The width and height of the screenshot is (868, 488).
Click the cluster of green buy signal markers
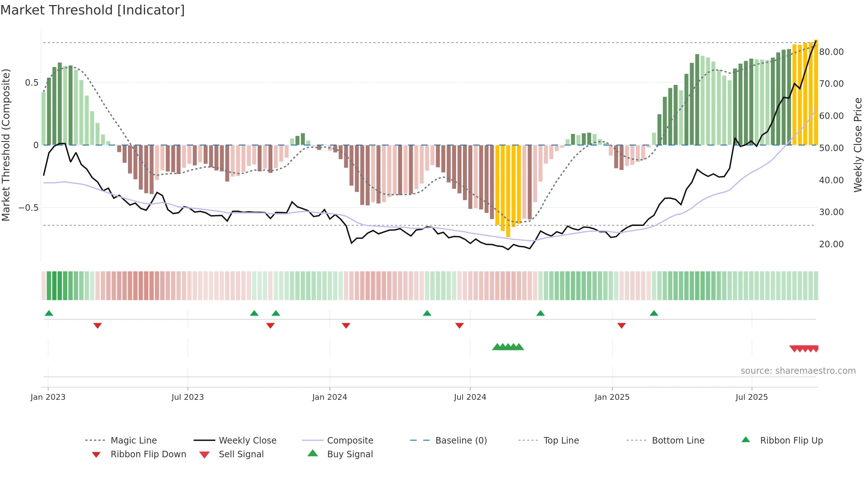(x=508, y=347)
